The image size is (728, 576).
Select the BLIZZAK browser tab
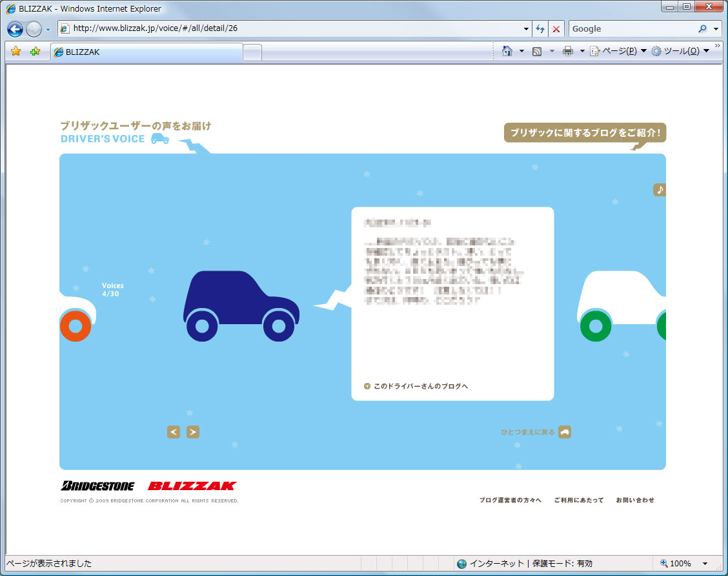[147, 52]
